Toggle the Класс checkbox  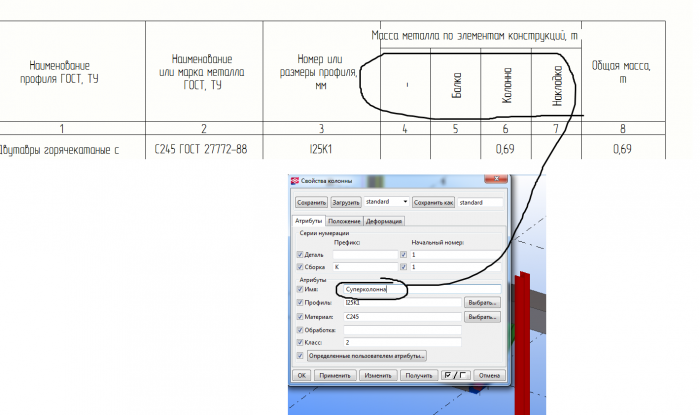click(x=300, y=342)
